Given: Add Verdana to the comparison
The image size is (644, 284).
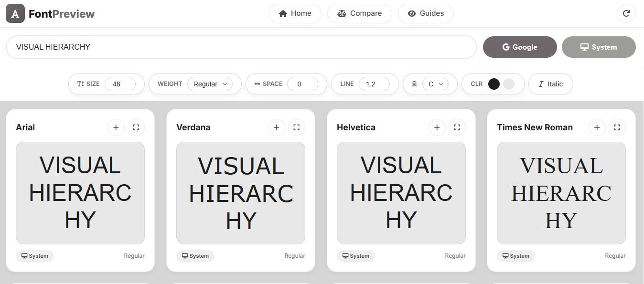Looking at the screenshot, I should tap(277, 127).
